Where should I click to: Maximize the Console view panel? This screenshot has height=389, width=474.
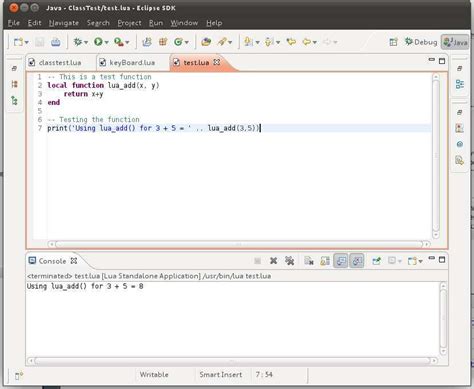442,259
